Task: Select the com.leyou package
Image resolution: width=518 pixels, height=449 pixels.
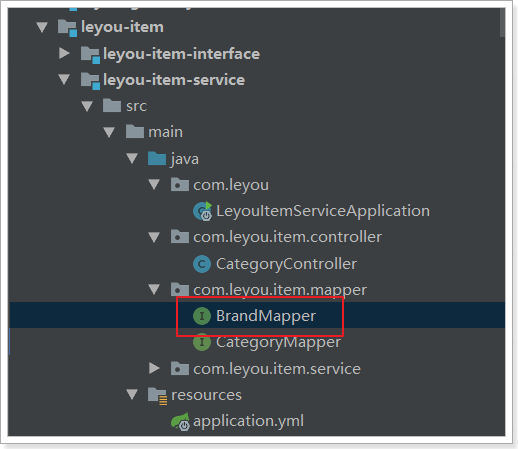Action: (220, 185)
